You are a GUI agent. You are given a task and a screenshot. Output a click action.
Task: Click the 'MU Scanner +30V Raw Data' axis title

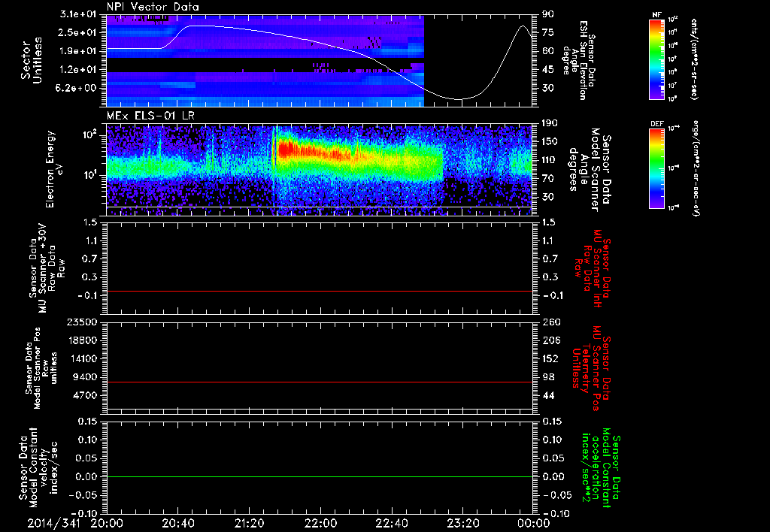(47, 268)
